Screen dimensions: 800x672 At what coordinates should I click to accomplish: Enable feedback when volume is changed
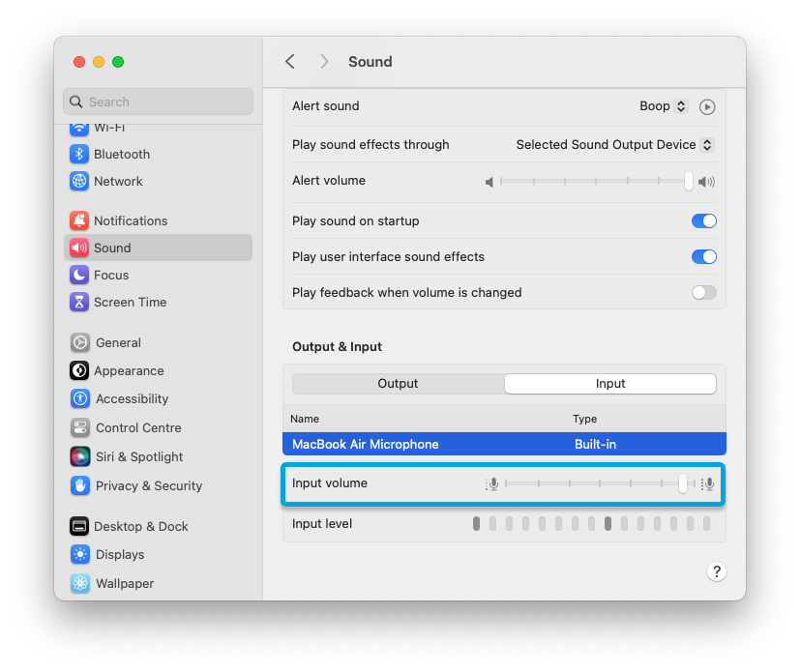(x=703, y=292)
